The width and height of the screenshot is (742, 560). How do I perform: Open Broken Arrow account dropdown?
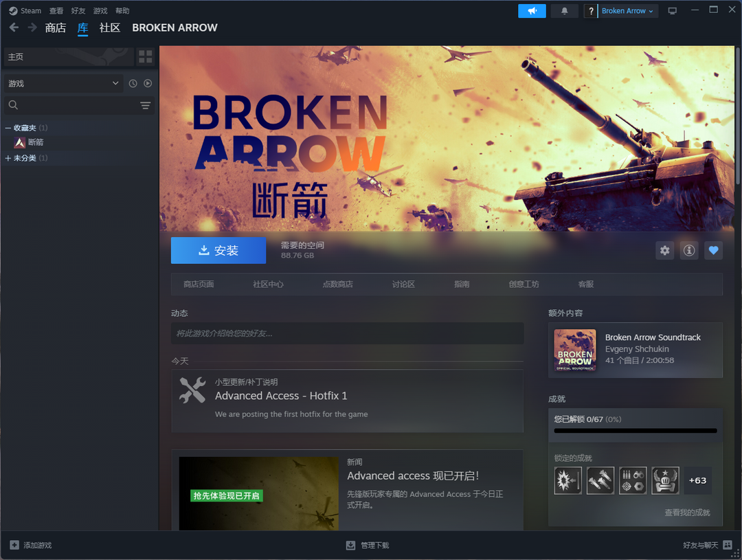coord(627,11)
